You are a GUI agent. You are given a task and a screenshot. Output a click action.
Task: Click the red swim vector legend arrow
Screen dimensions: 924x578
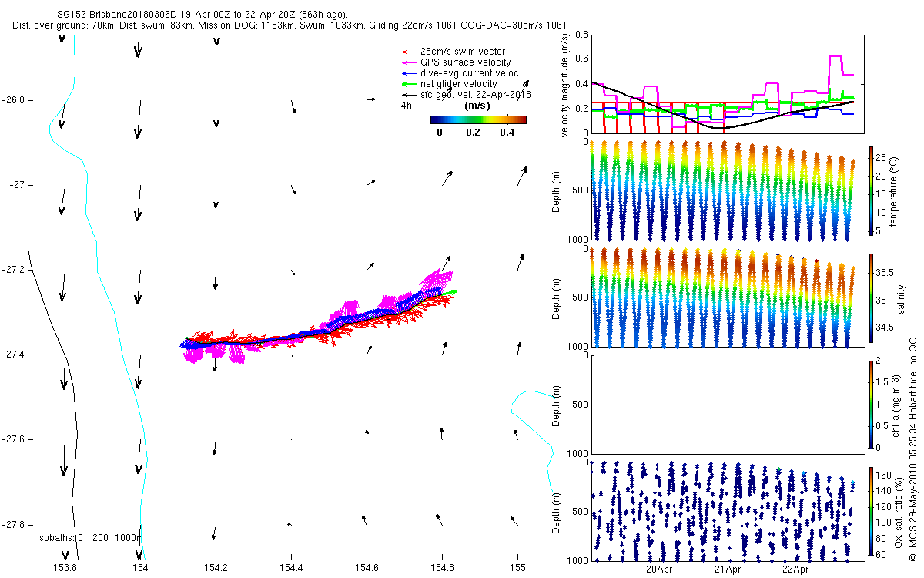point(410,52)
